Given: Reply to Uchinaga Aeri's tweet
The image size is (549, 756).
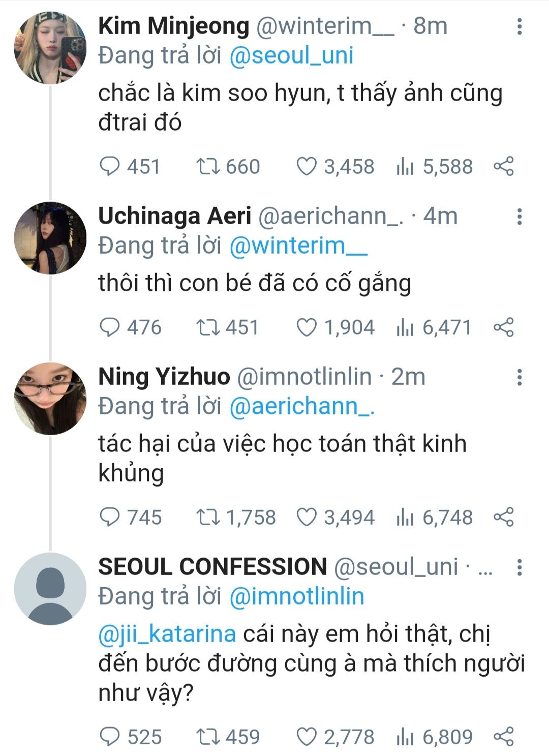Looking at the screenshot, I should pyautogui.click(x=110, y=327).
